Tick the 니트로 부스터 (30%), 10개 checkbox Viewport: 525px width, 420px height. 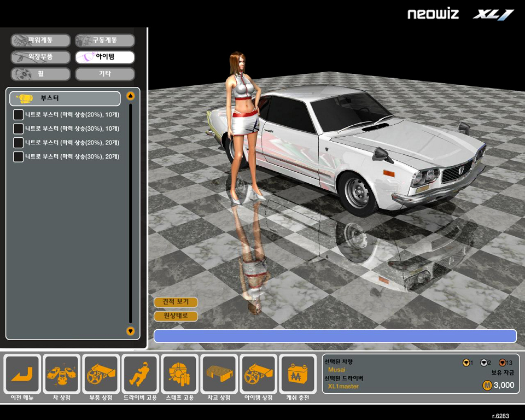pyautogui.click(x=18, y=129)
